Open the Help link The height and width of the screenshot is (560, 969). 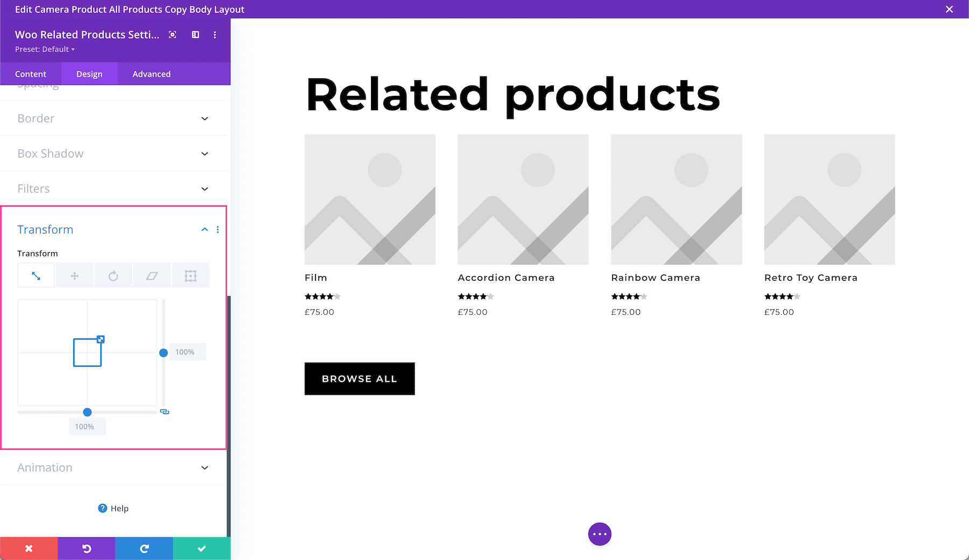[114, 508]
